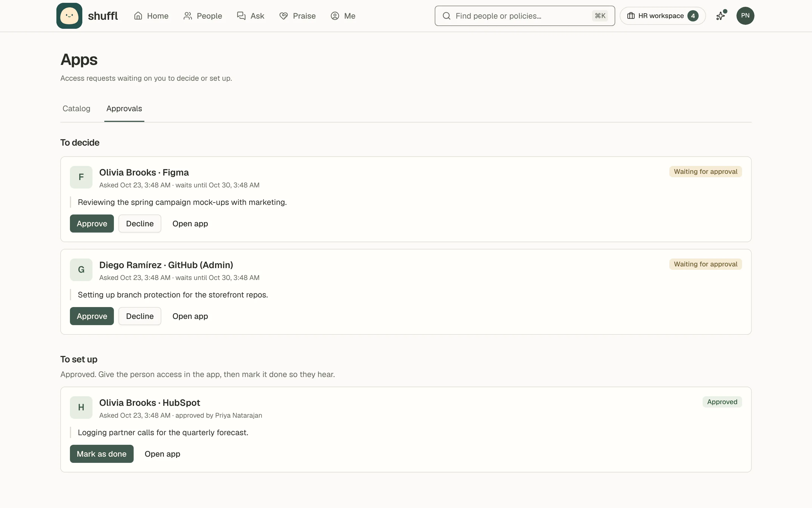Click the 4 count badge on HR workspace
The width and height of the screenshot is (812, 508).
693,16
